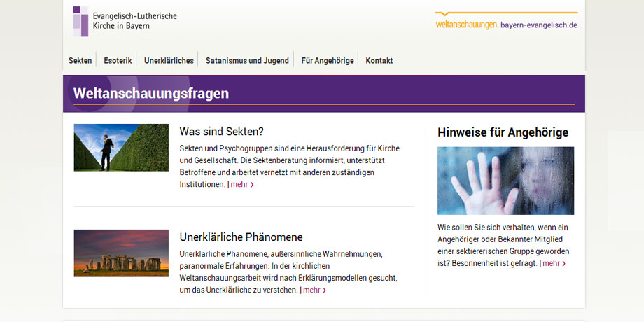
Task: Follow the mehr link in Hinweise für Angehörige
Action: tap(554, 263)
